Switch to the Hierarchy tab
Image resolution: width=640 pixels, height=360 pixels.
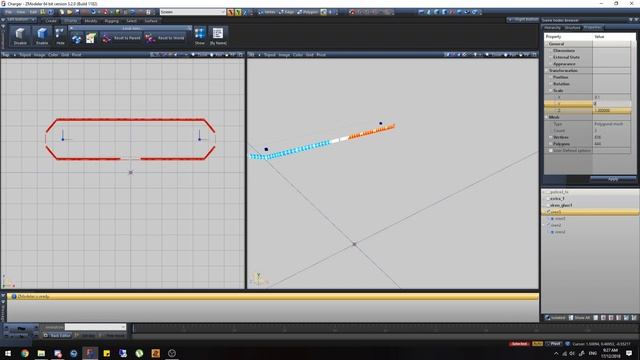point(552,28)
